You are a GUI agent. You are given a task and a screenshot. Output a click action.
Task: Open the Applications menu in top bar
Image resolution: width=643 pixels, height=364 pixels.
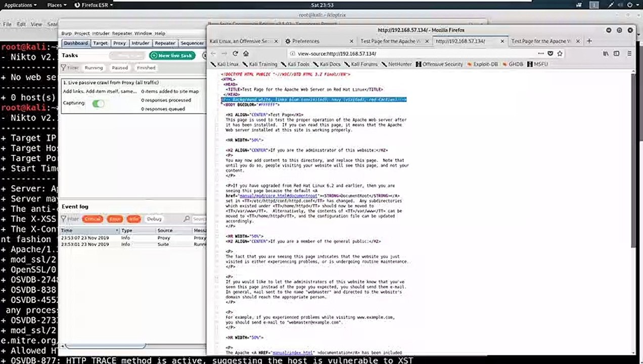tap(20, 5)
